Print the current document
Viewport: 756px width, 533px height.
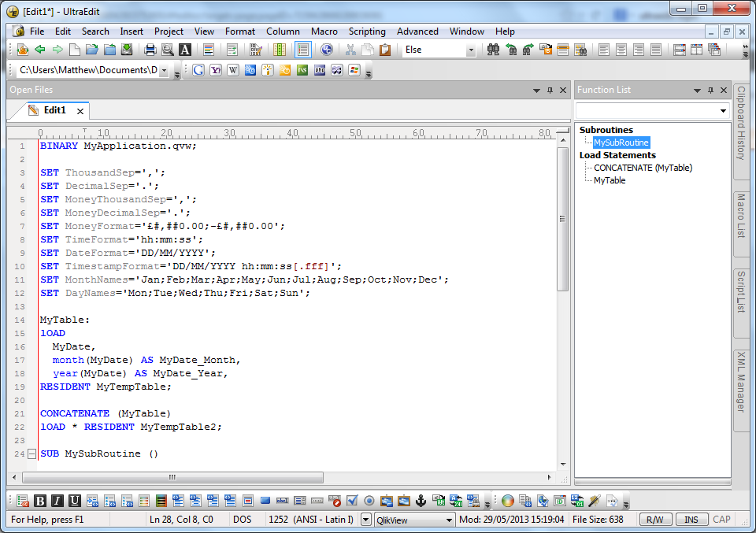(150, 50)
